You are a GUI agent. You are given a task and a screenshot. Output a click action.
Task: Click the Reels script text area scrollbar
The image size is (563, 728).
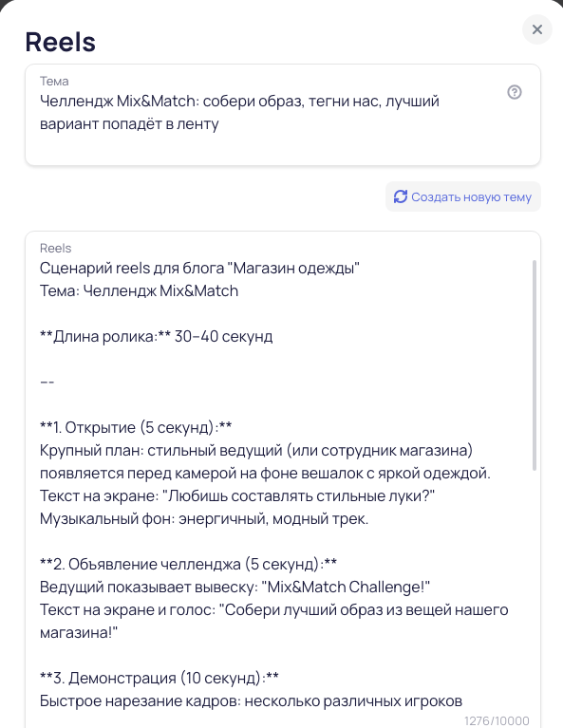pyautogui.click(x=535, y=364)
